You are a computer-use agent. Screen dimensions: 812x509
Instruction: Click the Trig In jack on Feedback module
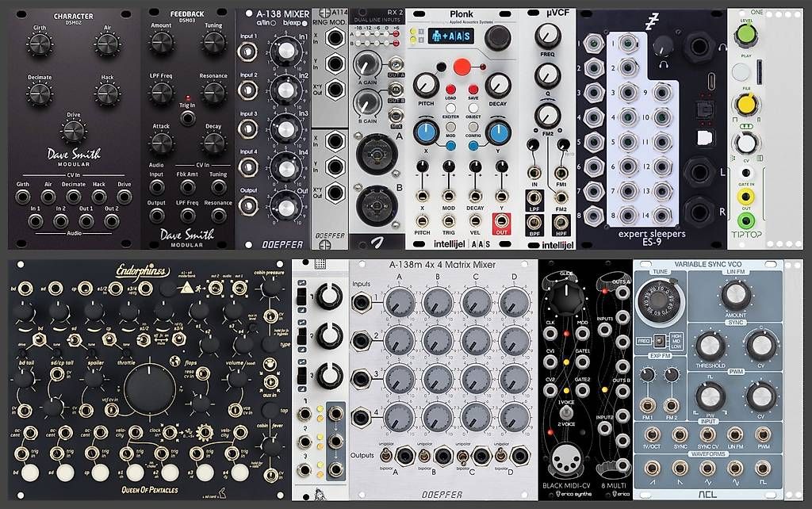click(187, 119)
